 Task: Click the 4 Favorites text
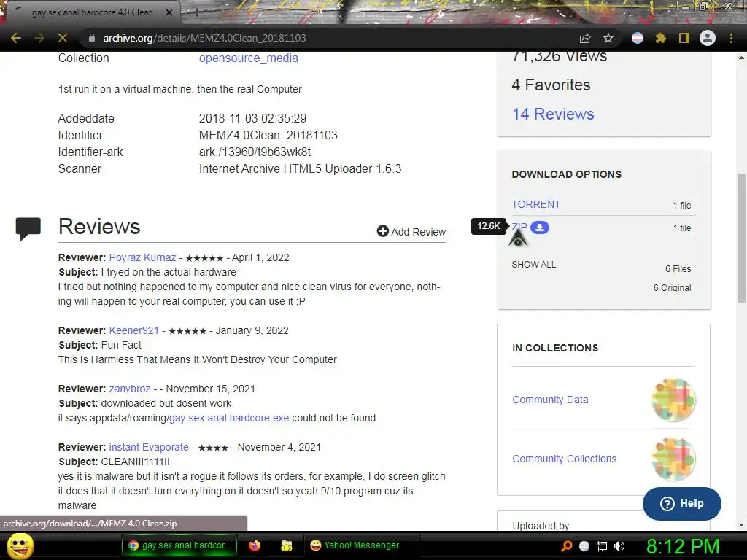551,85
